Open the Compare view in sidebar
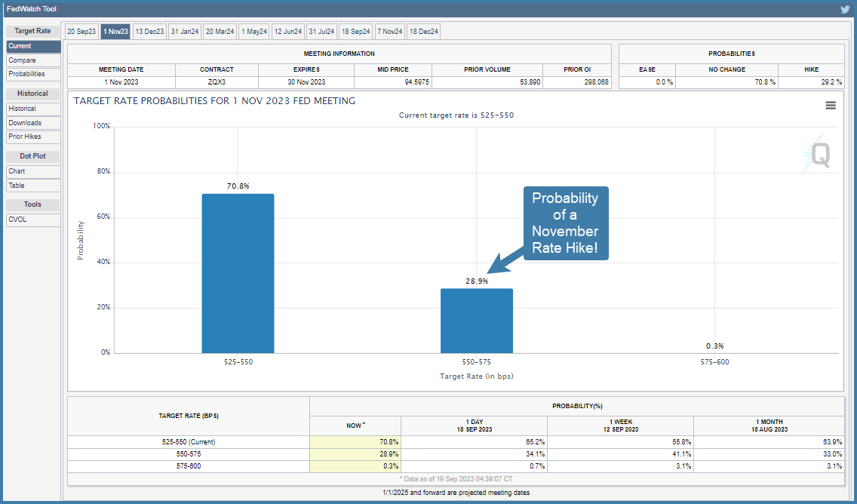Image resolution: width=857 pixels, height=504 pixels. pos(33,60)
